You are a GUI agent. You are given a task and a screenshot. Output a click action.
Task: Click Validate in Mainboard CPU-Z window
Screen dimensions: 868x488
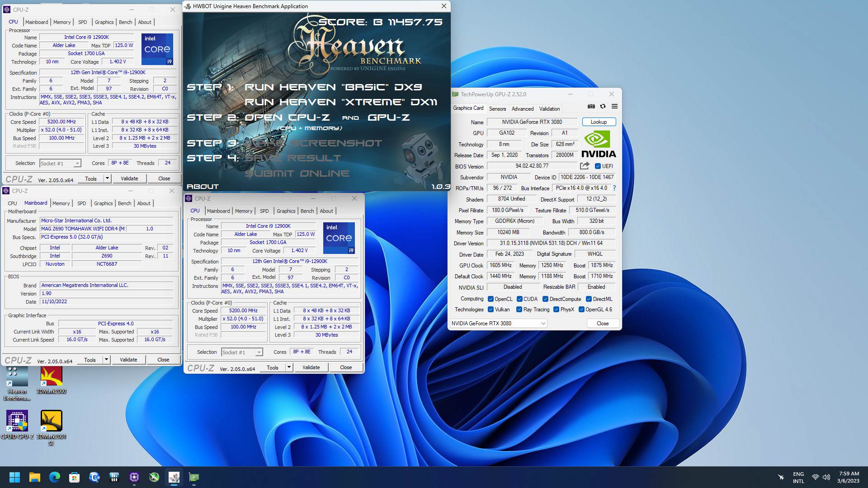point(128,360)
